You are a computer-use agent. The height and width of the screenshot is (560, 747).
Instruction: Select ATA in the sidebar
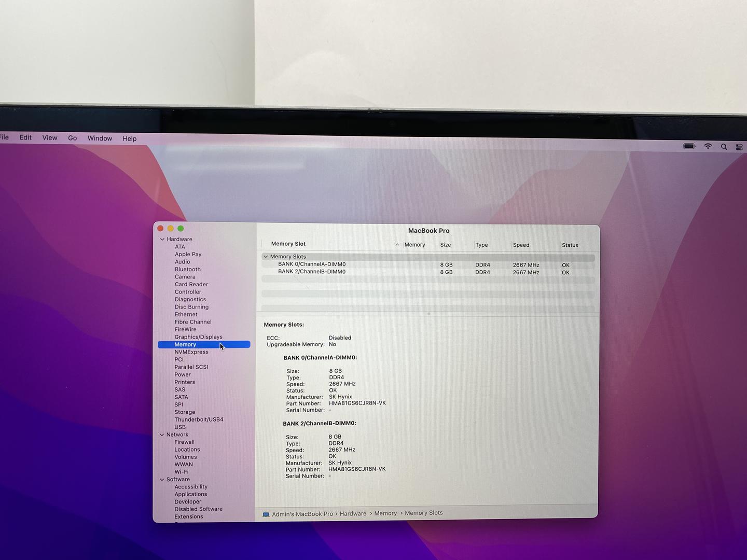pos(180,247)
